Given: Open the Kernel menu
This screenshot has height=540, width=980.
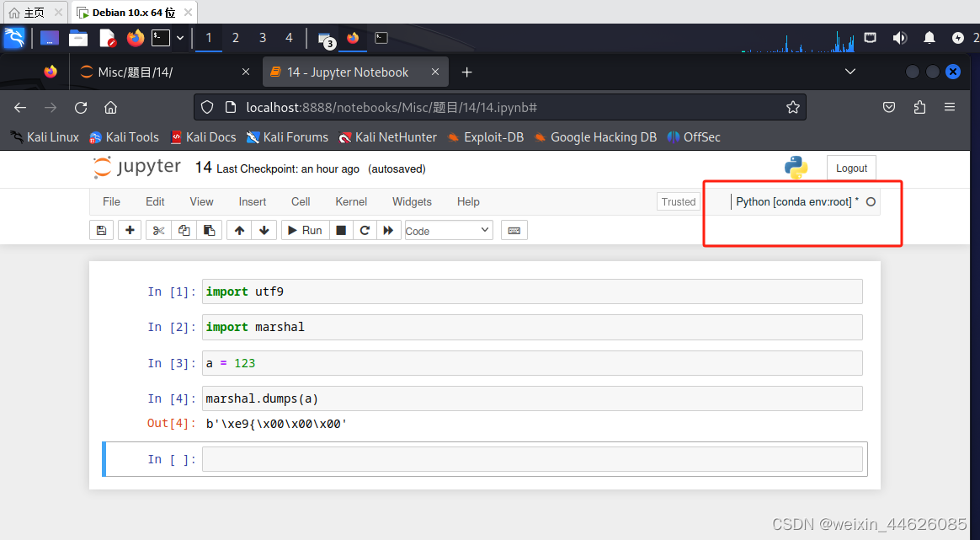Looking at the screenshot, I should coord(350,201).
